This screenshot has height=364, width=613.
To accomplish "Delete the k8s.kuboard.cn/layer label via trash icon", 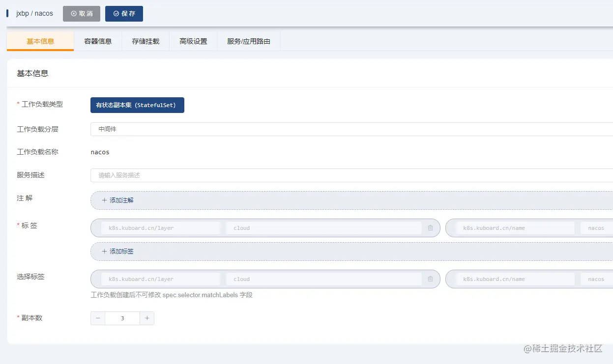I will (x=430, y=228).
